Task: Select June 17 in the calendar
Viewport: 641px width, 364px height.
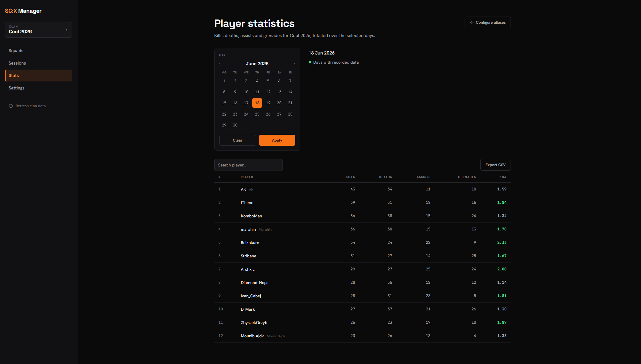Action: [x=246, y=103]
